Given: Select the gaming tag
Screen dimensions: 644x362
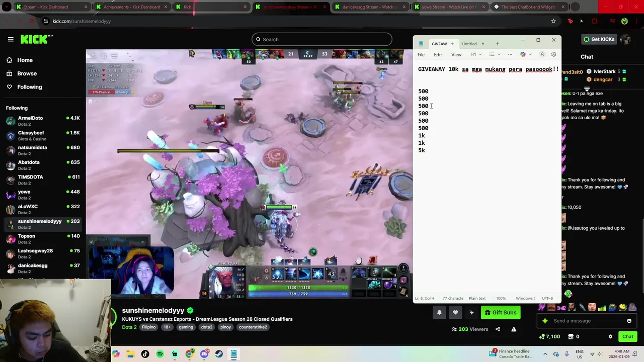Looking at the screenshot, I should (x=186, y=327).
